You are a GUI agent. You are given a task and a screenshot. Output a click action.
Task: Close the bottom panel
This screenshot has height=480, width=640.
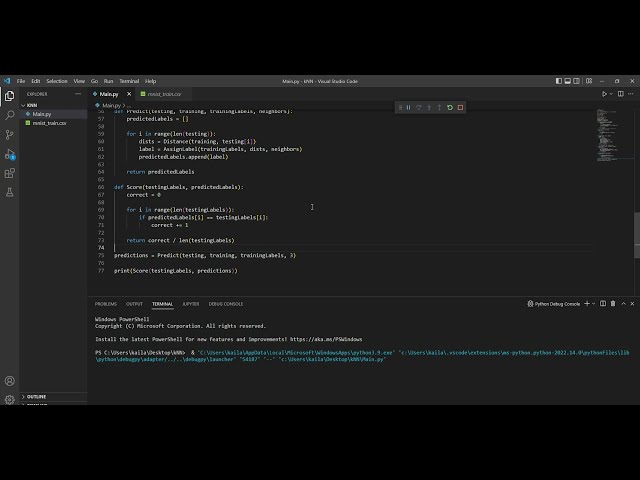point(632,304)
